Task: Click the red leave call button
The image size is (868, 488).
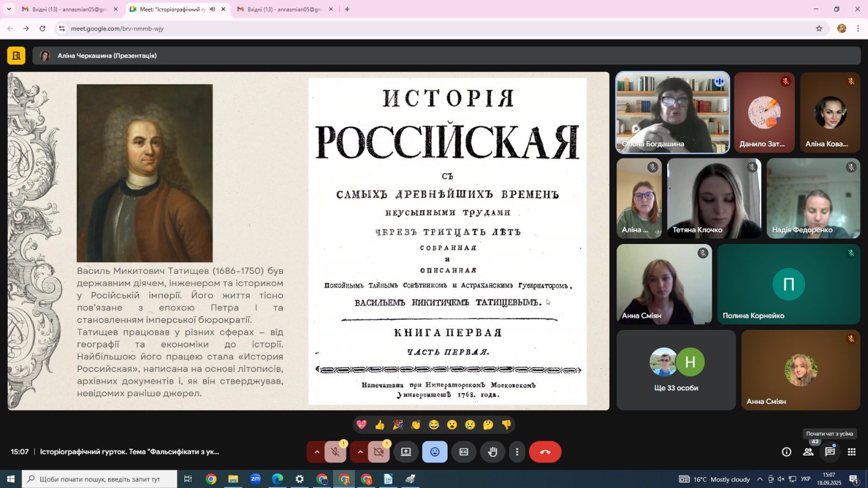Action: [x=545, y=452]
